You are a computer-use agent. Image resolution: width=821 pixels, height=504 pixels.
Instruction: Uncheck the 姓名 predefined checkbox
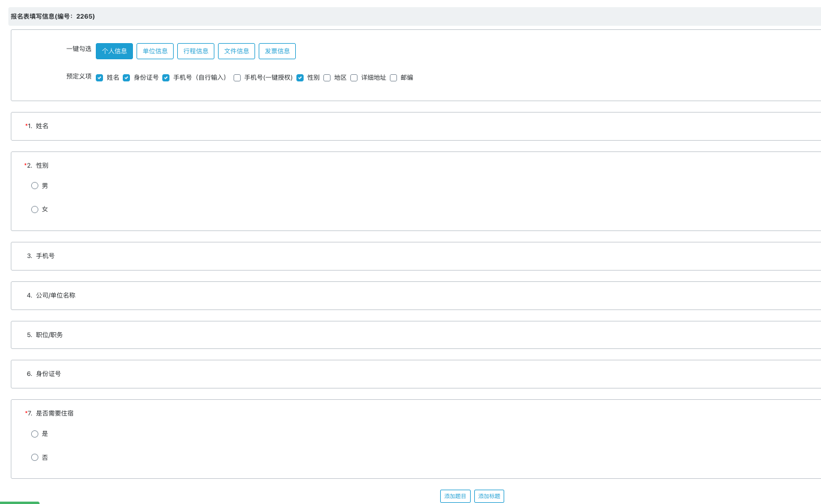click(99, 78)
